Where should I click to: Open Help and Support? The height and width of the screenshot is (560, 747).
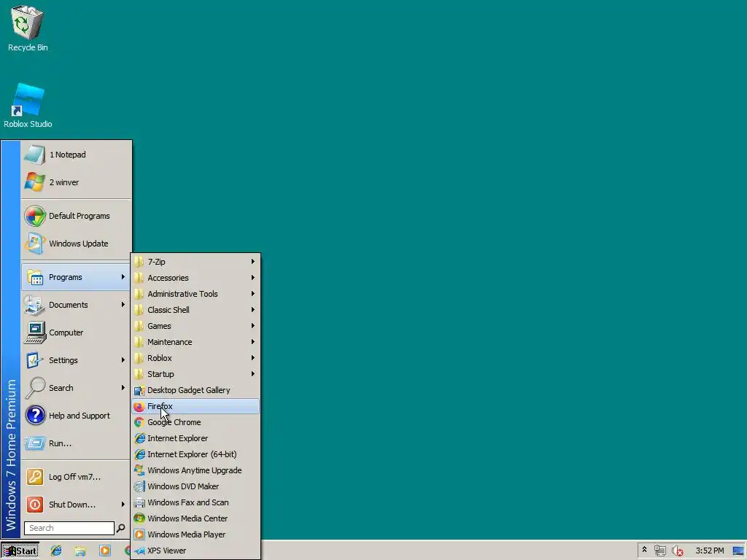click(76, 416)
